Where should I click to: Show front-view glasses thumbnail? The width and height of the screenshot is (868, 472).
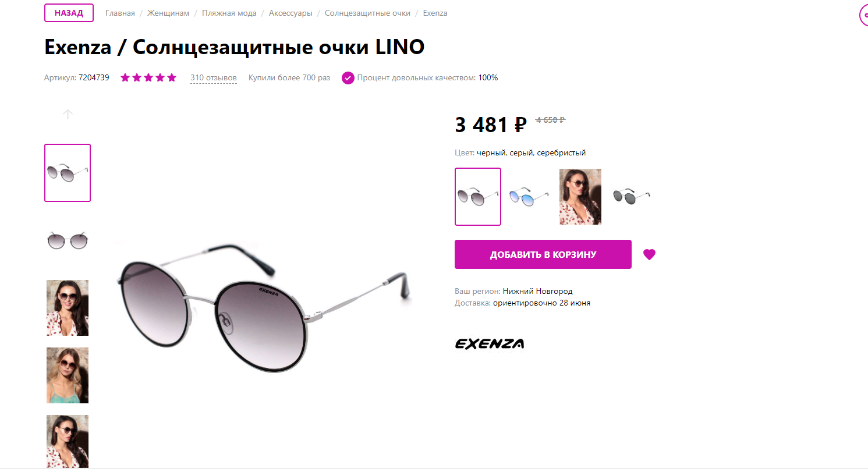68,240
